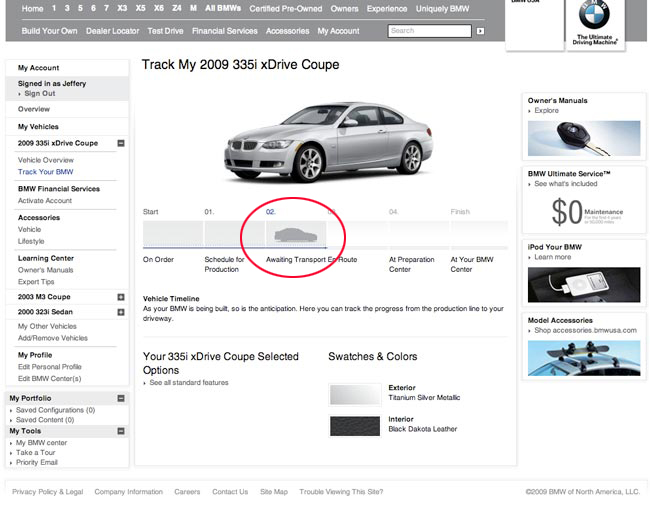650x507 pixels.
Task: Click Shop accessories.bmwusa.com link
Action: [x=585, y=330]
